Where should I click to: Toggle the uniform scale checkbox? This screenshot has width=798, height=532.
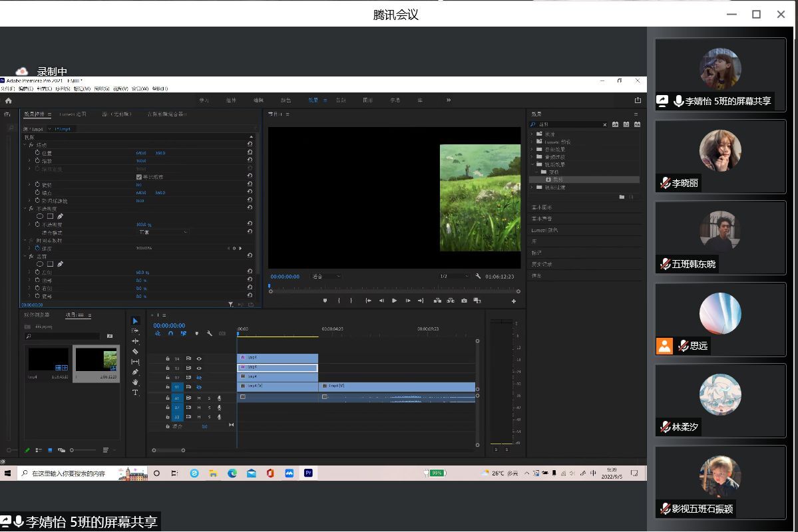pos(139,177)
